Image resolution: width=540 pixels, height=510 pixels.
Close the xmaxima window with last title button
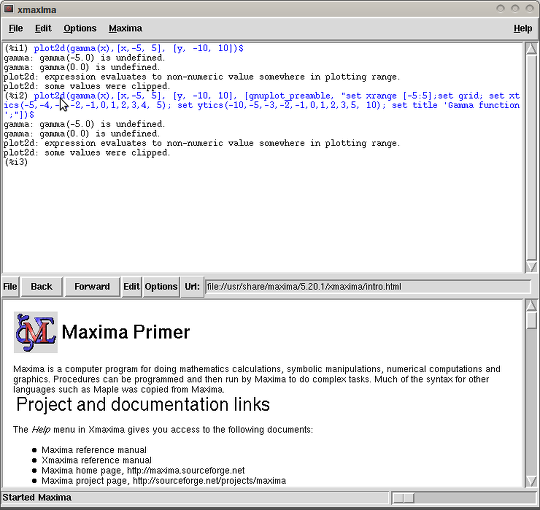click(530, 8)
